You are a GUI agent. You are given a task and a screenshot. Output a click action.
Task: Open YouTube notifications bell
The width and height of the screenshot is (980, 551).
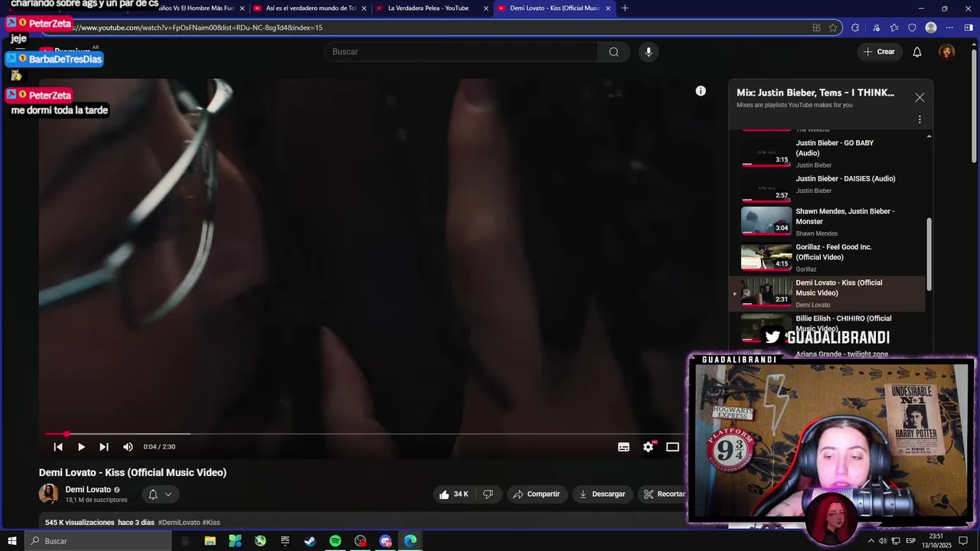917,52
